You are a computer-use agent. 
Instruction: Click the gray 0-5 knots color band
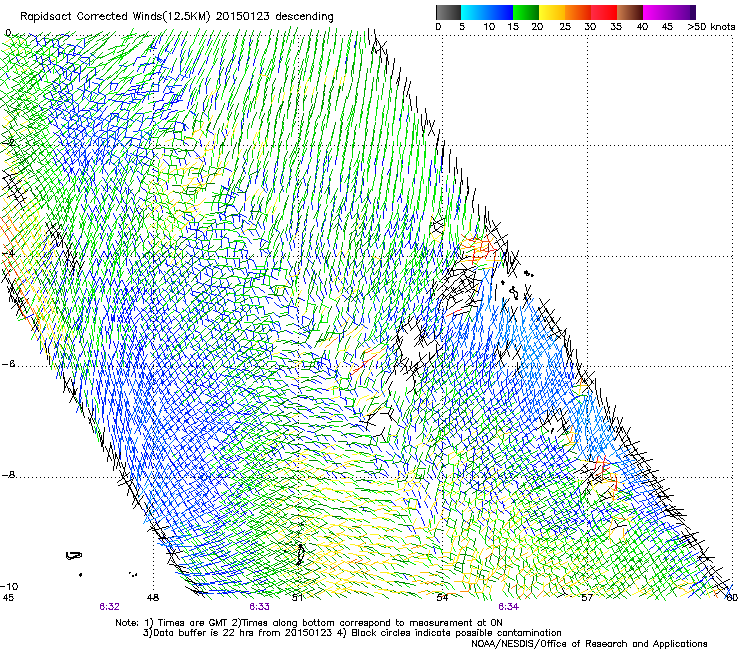click(448, 12)
